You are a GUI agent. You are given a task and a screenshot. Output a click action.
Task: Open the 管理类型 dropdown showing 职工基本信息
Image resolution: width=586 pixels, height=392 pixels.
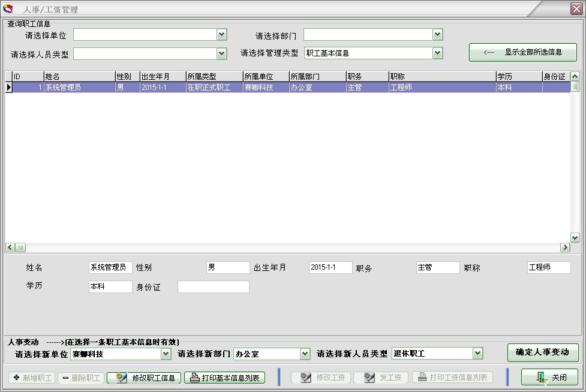[x=437, y=53]
